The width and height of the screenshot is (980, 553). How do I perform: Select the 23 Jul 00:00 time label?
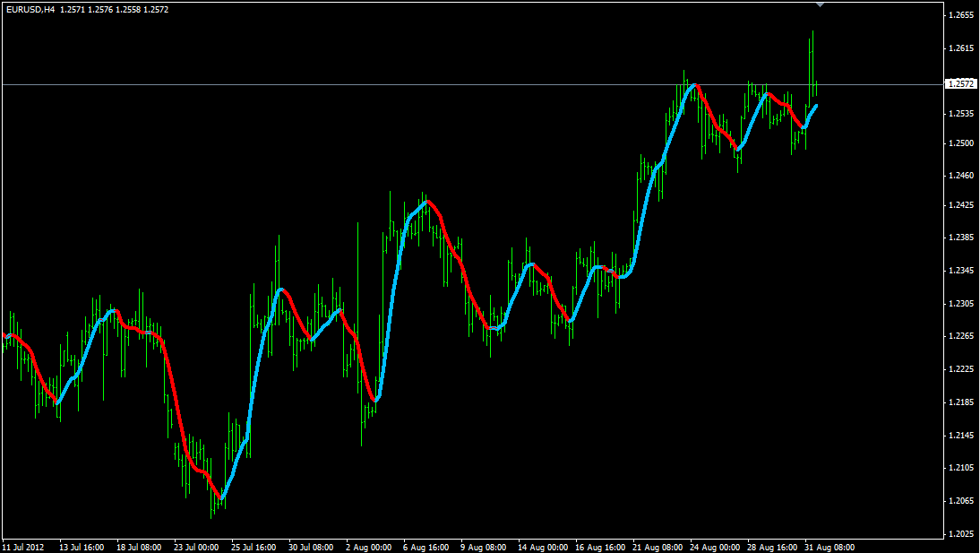[x=196, y=547]
